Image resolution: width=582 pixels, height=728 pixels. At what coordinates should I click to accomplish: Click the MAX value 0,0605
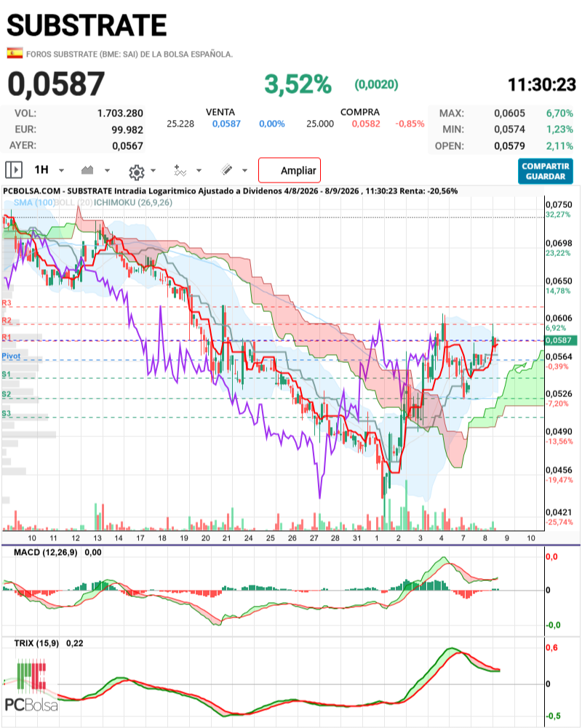click(509, 113)
